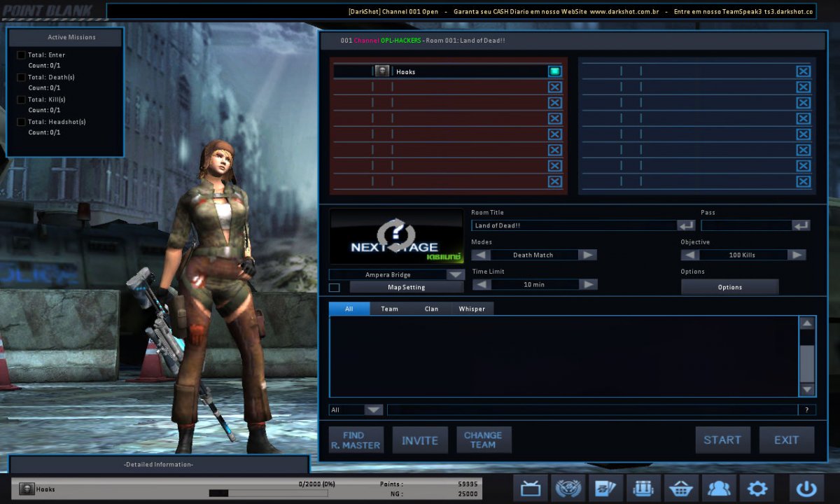840x504 pixels.
Task: Click the Next Stage map preview thumbnail
Action: [x=396, y=237]
